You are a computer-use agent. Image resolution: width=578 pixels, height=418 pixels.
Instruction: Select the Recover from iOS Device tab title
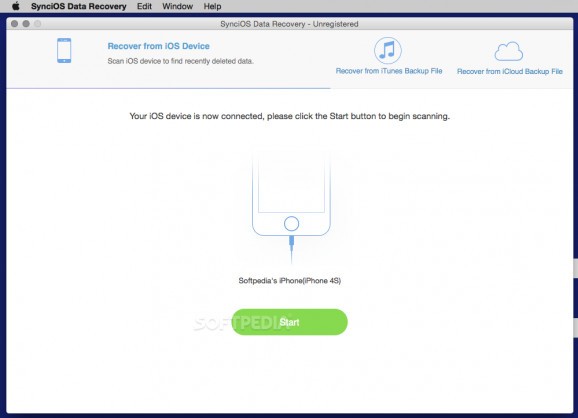[159, 46]
